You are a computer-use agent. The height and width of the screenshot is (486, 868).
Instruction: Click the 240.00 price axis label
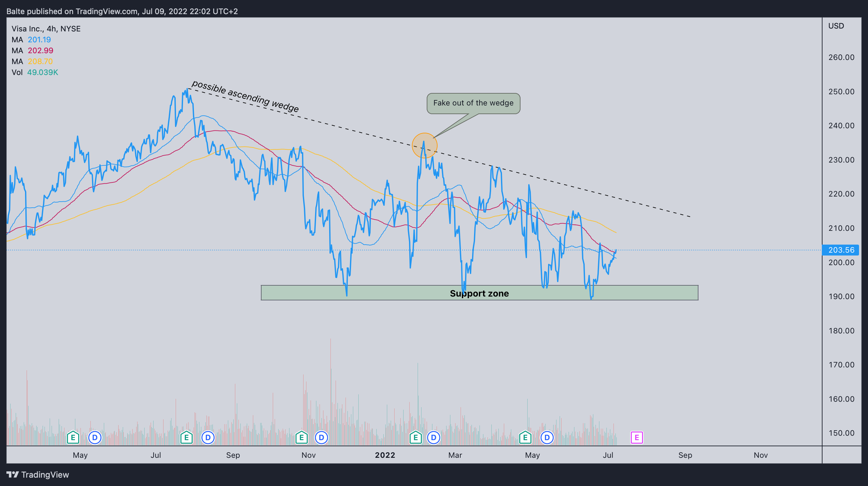841,126
